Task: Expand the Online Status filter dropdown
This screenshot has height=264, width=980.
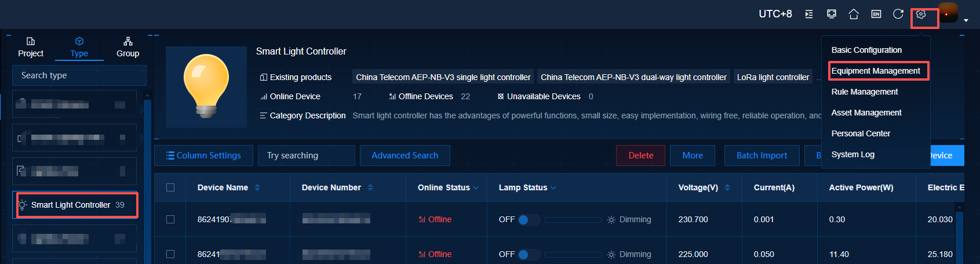Action: click(476, 188)
